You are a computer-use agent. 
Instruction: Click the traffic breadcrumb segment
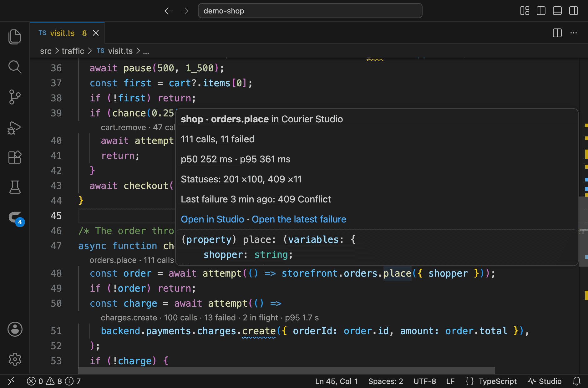(73, 51)
